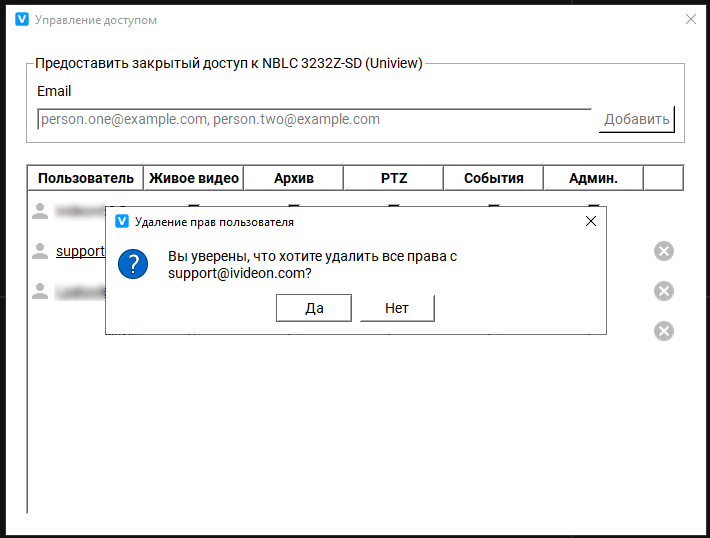The width and height of the screenshot is (710, 538).
Task: Close the Удаление прав пользователя dialog
Action: (x=591, y=221)
